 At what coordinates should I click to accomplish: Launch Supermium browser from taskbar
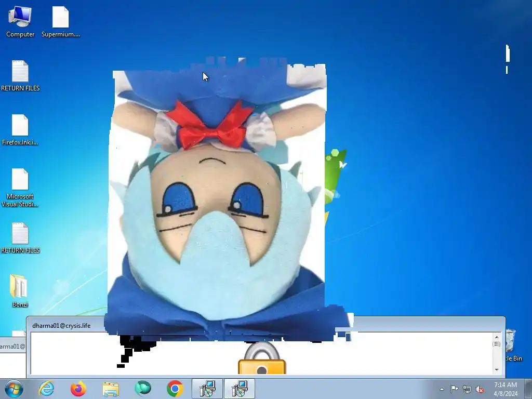[x=142, y=389]
